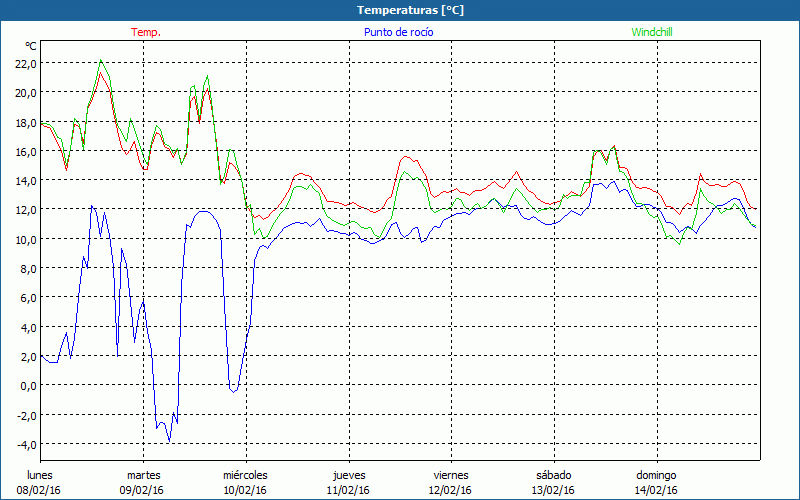Select the sábado 13/02/16 date label
The image size is (800, 500).
[554, 483]
